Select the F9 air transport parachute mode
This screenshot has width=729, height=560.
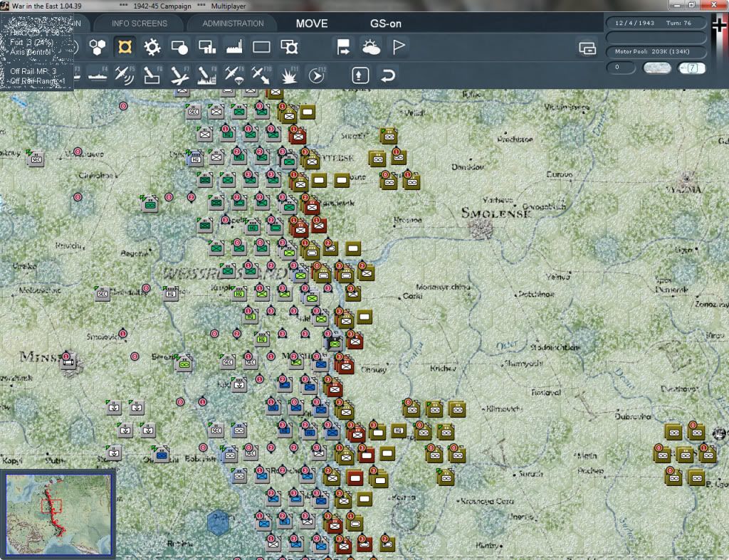point(234,75)
